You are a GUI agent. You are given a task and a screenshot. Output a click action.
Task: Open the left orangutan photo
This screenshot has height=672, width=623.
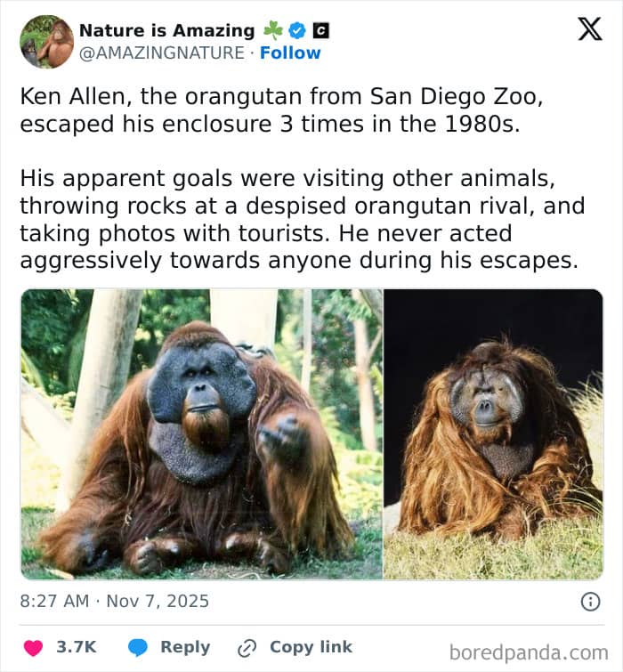coord(201,433)
